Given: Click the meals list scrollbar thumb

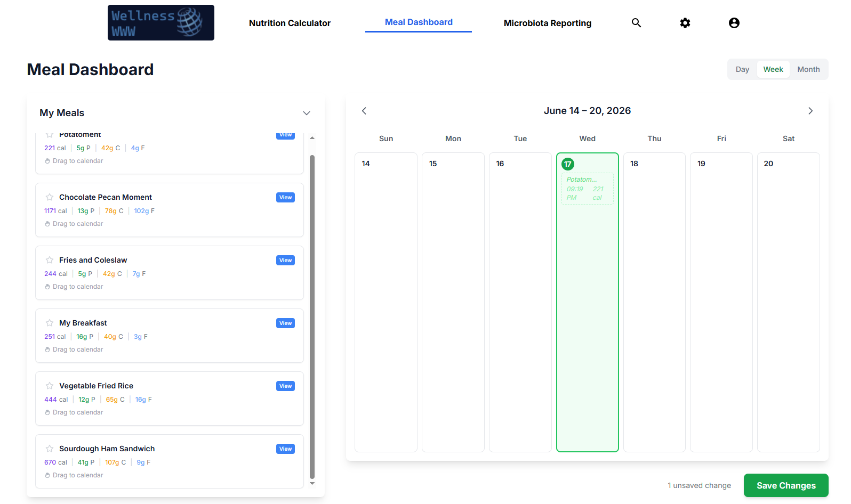Looking at the screenshot, I should (x=312, y=317).
